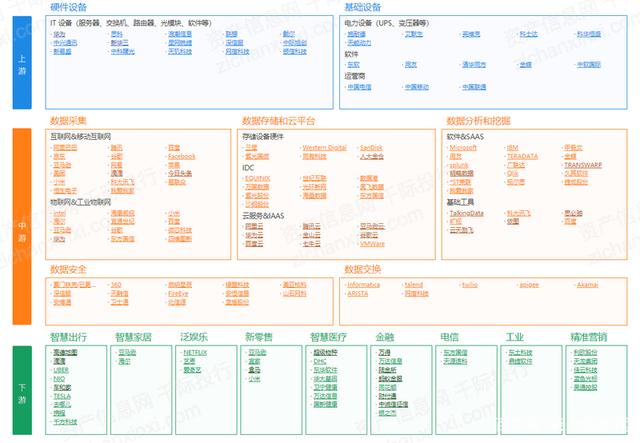Click the Qlik link
Image resolution: width=640 pixels, height=443 pixels.
512,174
